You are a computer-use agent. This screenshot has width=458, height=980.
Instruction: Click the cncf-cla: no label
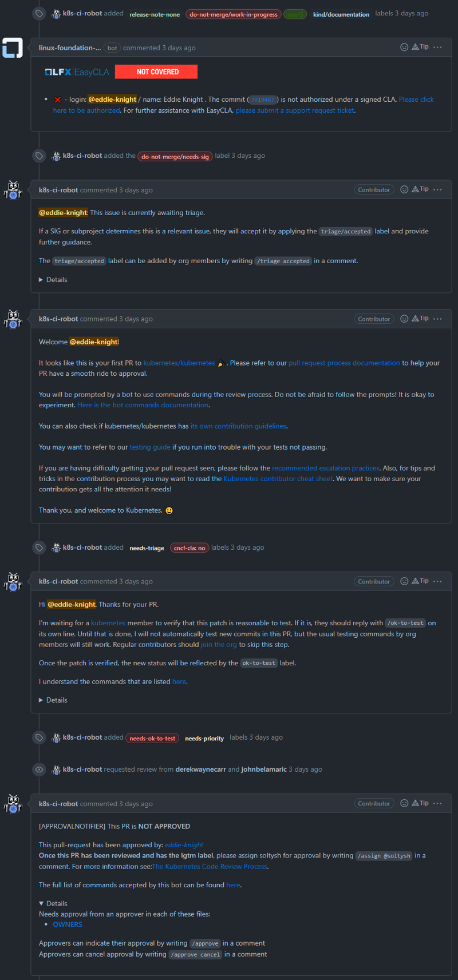click(x=189, y=548)
